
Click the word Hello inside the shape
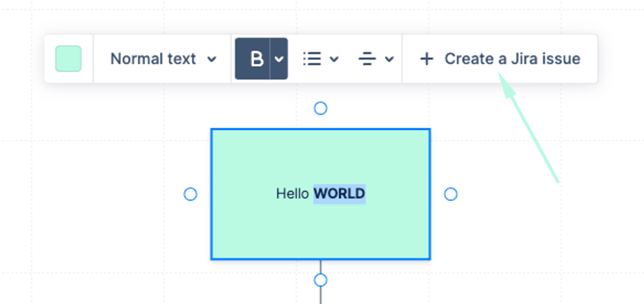pyautogui.click(x=292, y=194)
